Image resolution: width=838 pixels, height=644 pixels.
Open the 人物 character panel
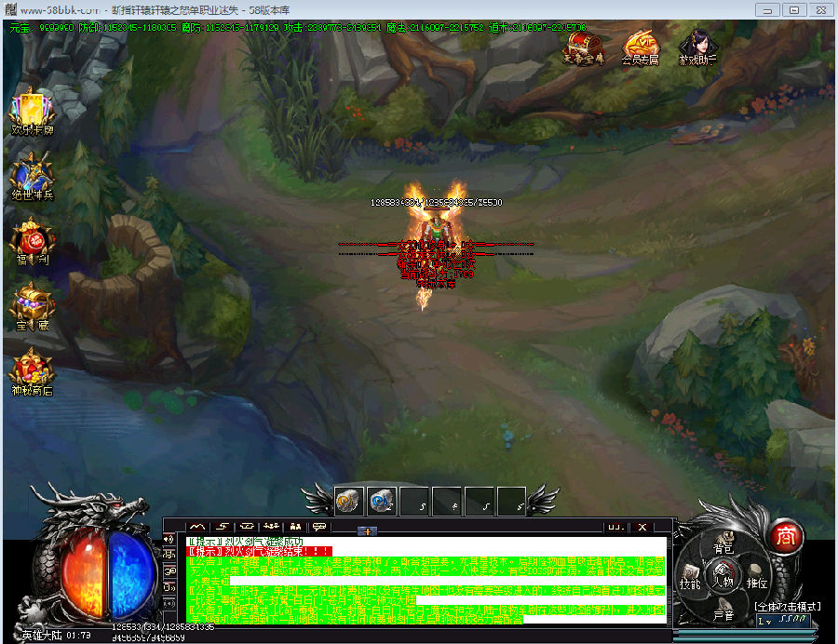[723, 577]
